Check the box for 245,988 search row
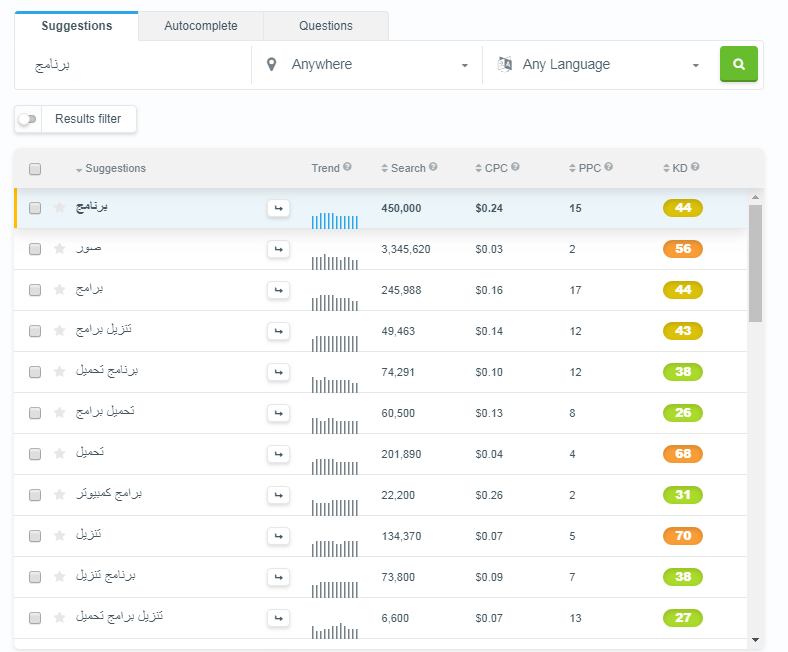This screenshot has width=788, height=652. click(x=35, y=290)
